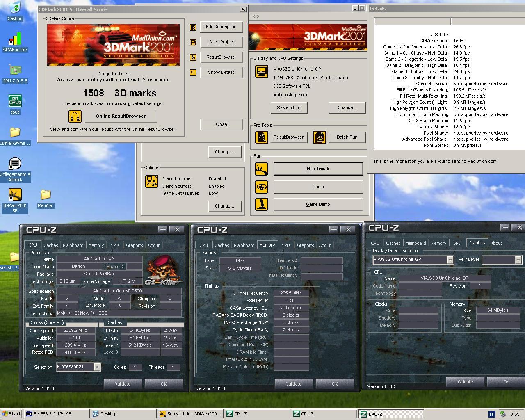Image resolution: width=525 pixels, height=420 pixels.
Task: Open the Help menu in 3DMark2001
Action: click(x=255, y=16)
